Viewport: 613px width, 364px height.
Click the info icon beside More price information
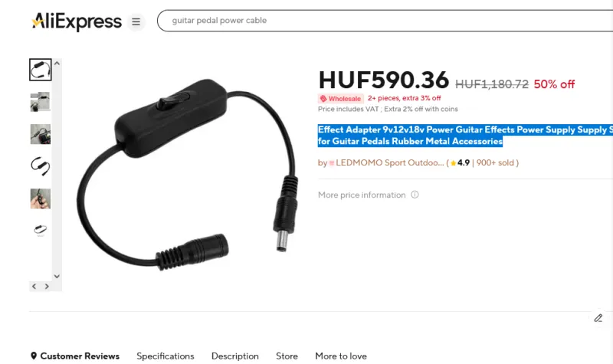point(415,195)
